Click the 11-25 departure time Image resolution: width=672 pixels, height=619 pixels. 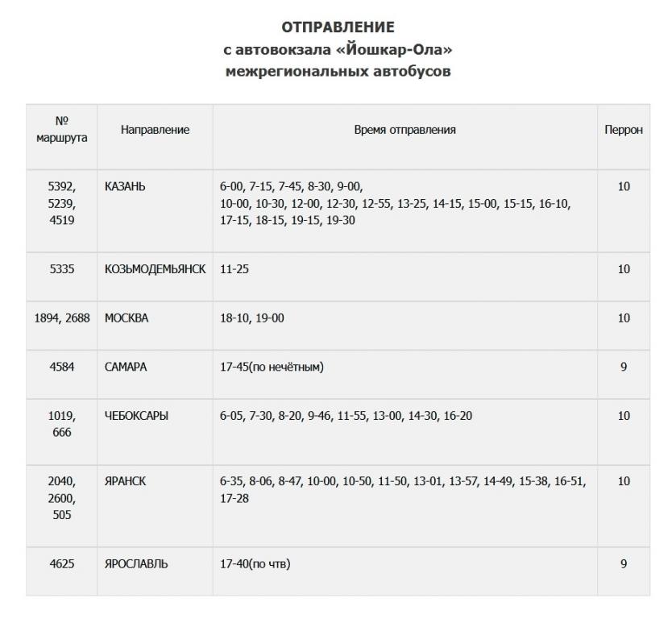click(234, 269)
